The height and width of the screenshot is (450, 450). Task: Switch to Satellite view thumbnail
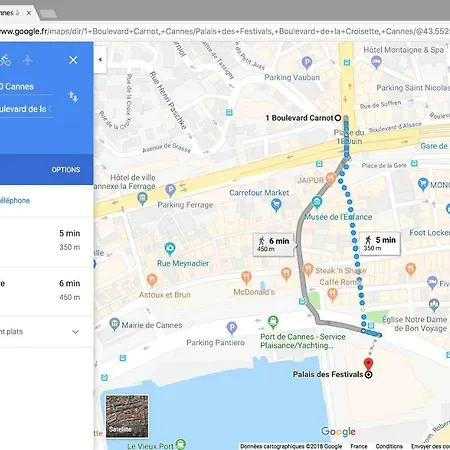click(x=127, y=416)
